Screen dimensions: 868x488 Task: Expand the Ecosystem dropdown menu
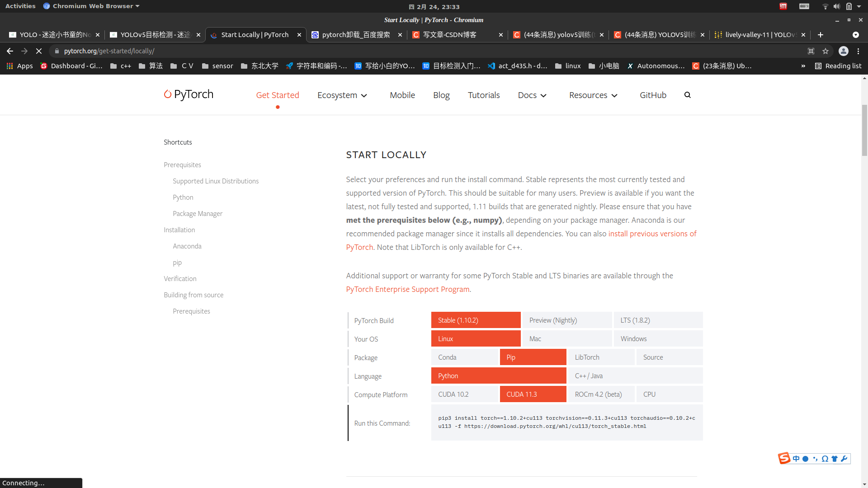pos(342,95)
